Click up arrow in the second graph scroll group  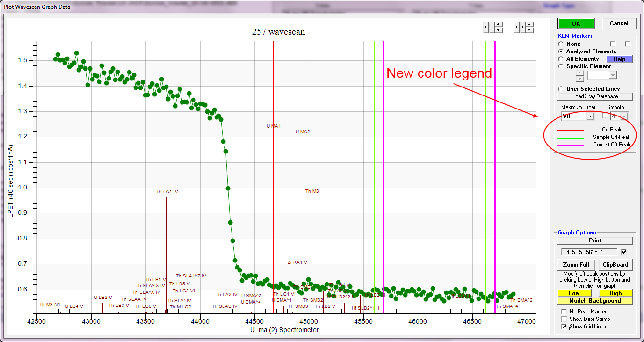click(529, 24)
